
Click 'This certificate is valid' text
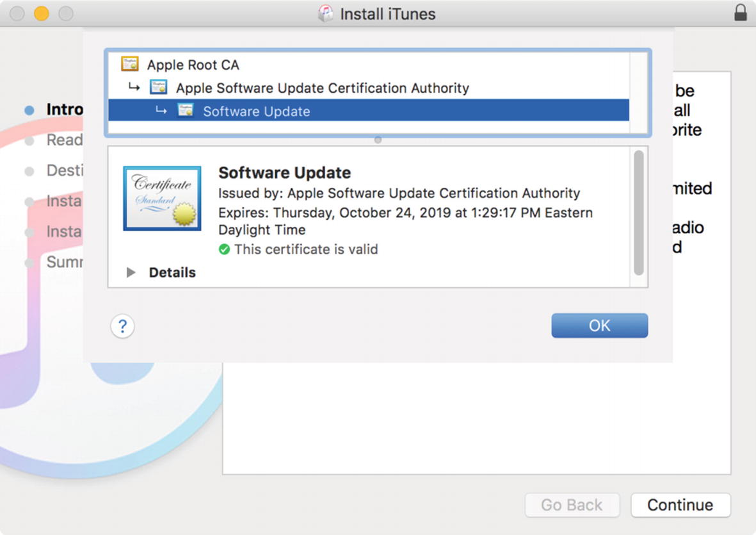pyautogui.click(x=306, y=249)
